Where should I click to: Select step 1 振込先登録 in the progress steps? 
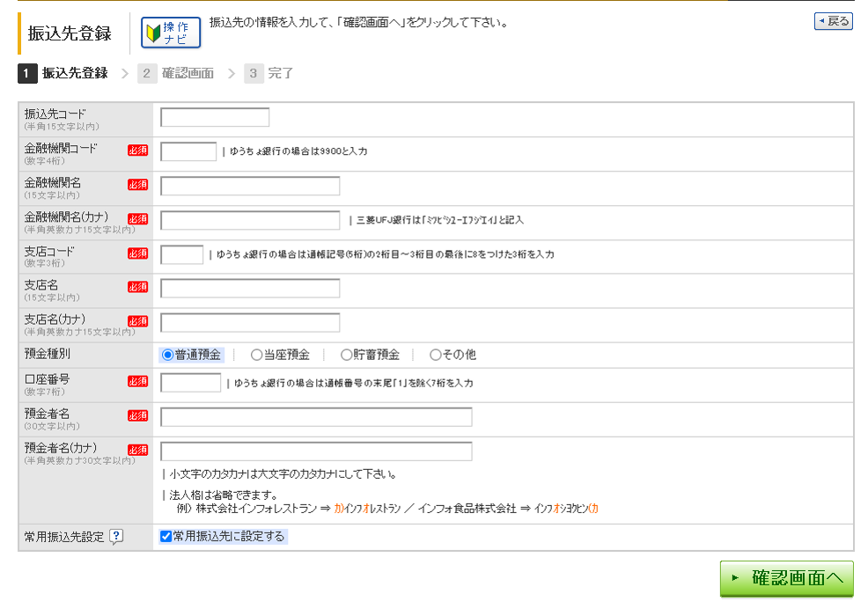[x=63, y=73]
